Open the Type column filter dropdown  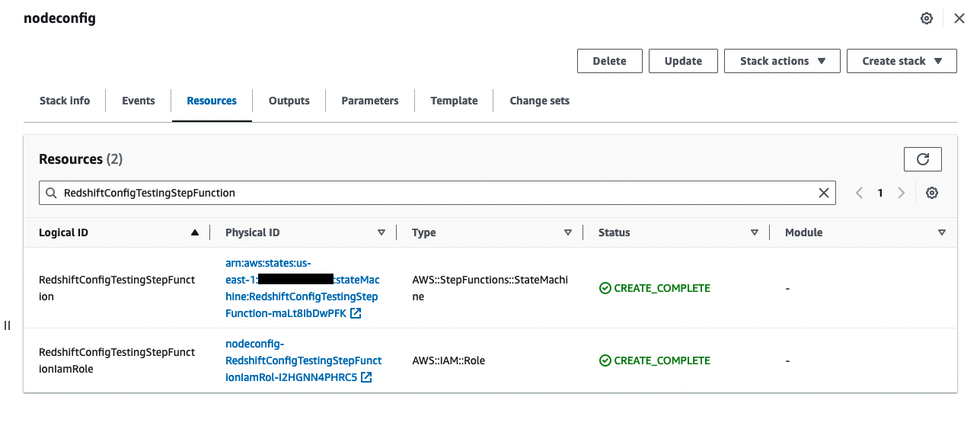568,232
